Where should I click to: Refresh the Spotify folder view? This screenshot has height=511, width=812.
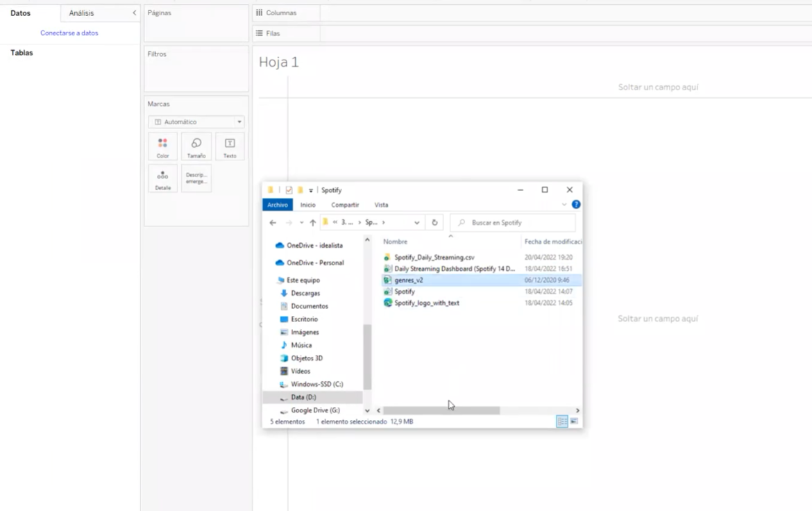click(x=434, y=223)
